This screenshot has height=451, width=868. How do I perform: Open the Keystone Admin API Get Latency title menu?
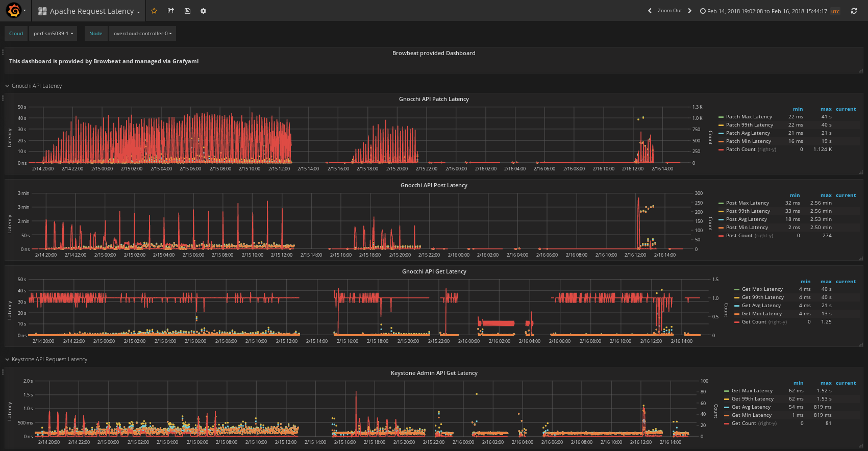tap(434, 373)
